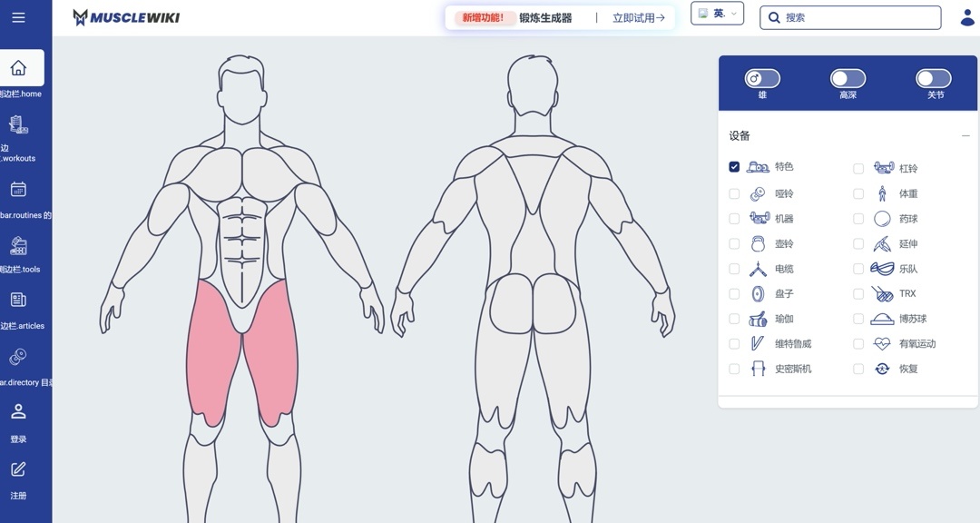Open the language selector dropdown

pos(717,14)
